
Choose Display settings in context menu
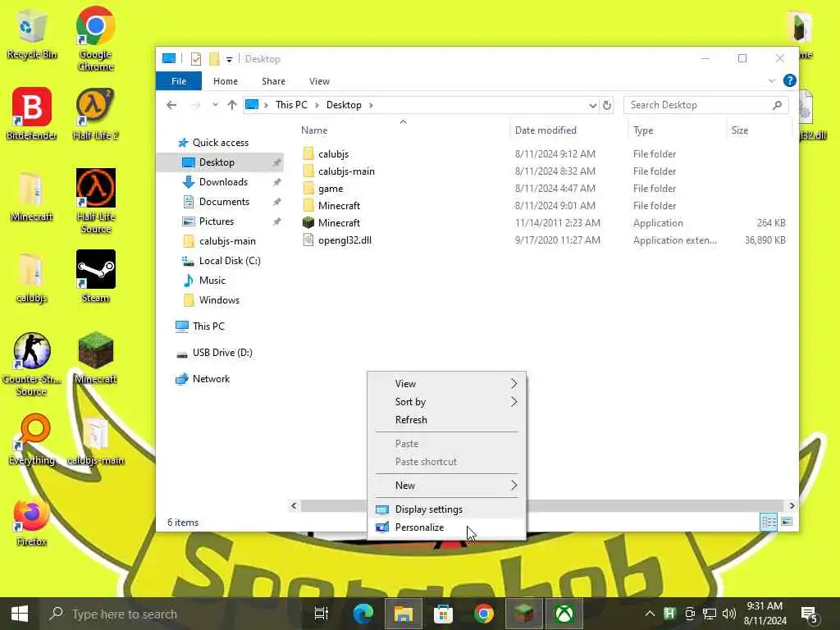446,509
